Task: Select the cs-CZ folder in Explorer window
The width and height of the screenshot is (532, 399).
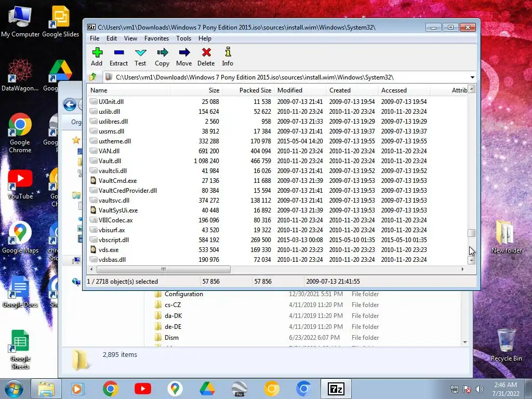Action: pos(172,305)
